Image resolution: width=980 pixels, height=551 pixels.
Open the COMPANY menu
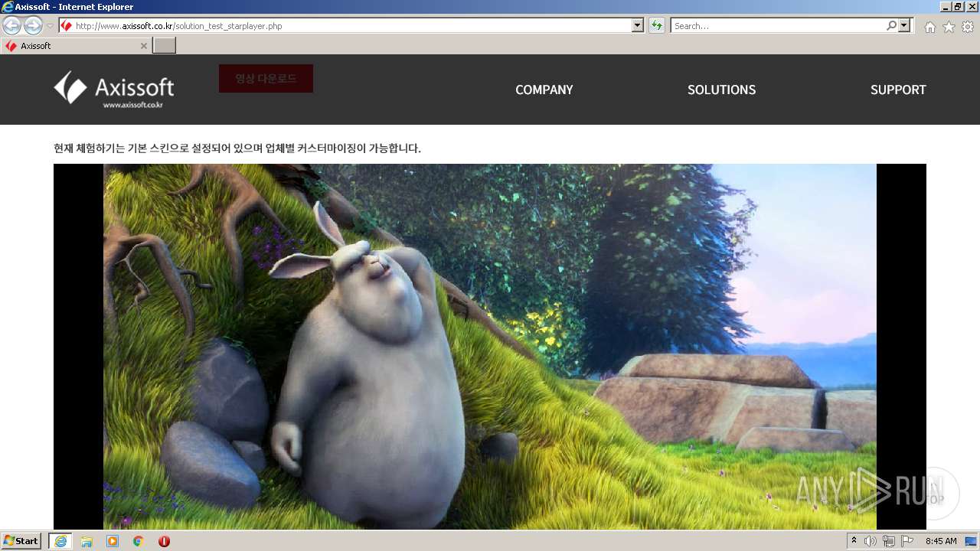pos(544,90)
